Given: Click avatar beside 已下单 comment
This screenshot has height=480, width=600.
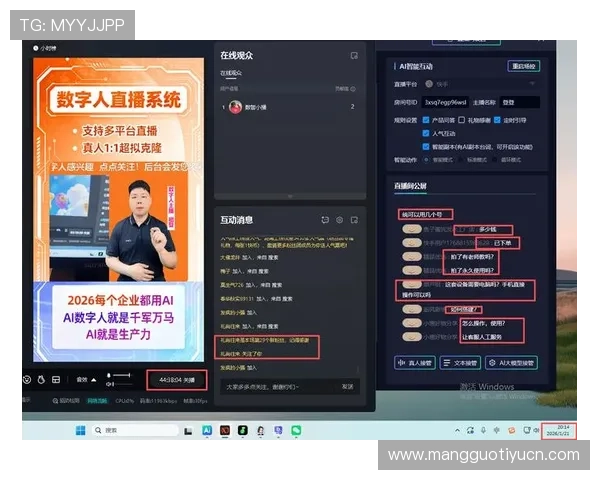Looking at the screenshot, I should pos(412,243).
